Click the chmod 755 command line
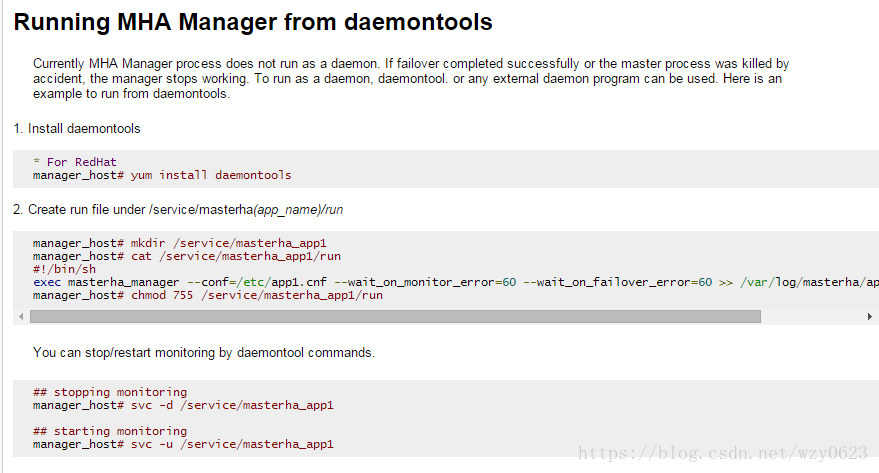The width and height of the screenshot is (879, 473). pos(207,295)
